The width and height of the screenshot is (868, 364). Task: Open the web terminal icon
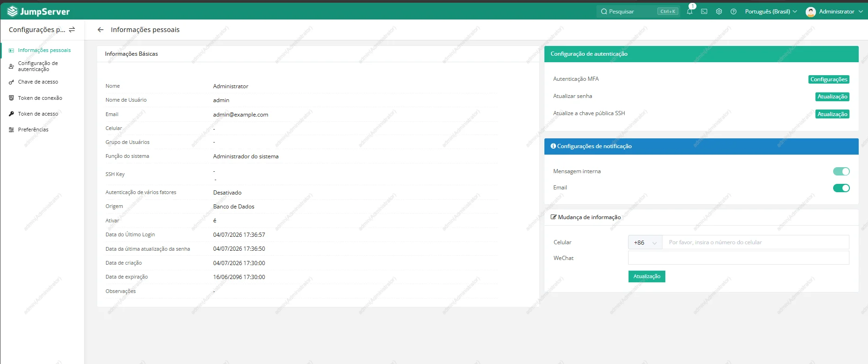point(704,11)
